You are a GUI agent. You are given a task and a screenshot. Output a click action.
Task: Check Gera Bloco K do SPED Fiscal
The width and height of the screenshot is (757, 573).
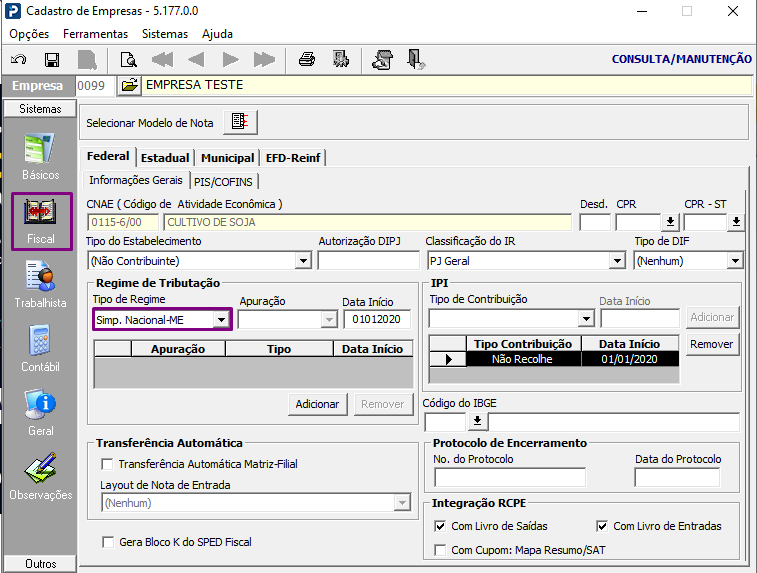[x=108, y=542]
